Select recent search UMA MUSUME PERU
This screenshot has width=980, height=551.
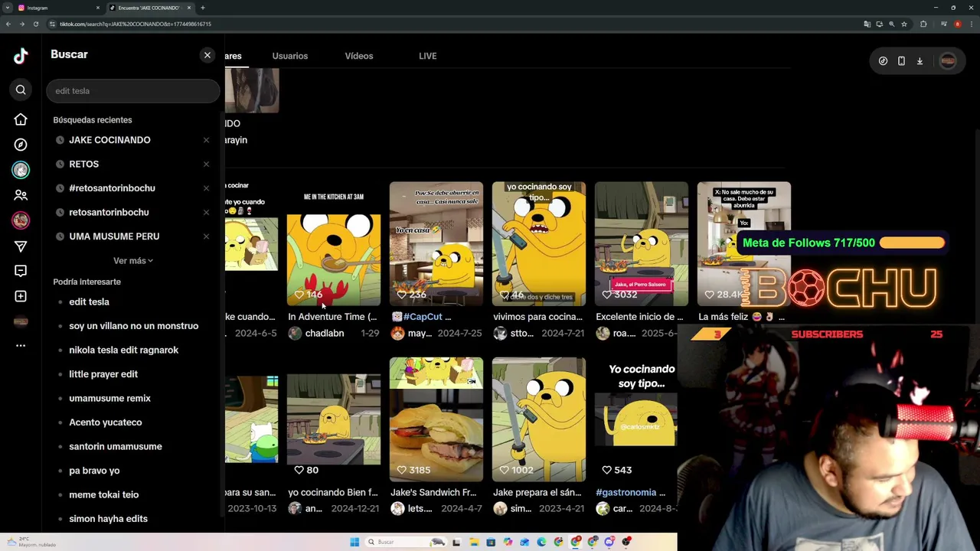(x=114, y=236)
